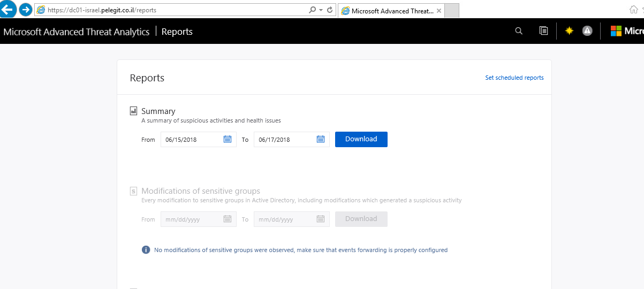Click Microsoft Advanced Threat Analytics title
The width and height of the screenshot is (644, 289).
tap(77, 32)
